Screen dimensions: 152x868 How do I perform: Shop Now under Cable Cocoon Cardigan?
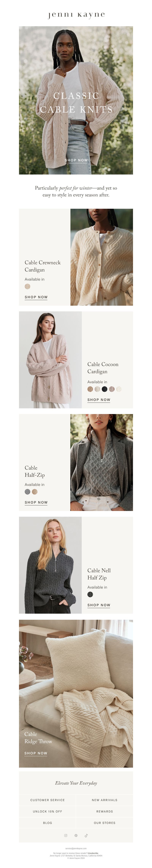click(99, 400)
